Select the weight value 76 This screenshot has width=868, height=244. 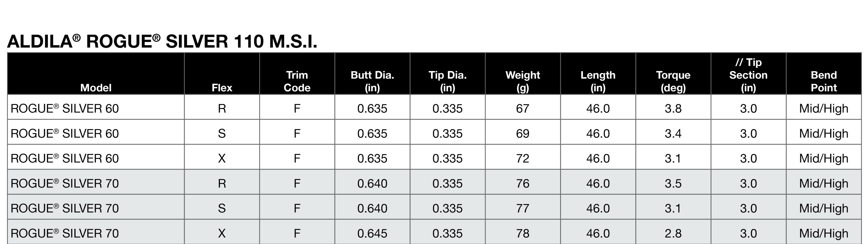coord(523,183)
